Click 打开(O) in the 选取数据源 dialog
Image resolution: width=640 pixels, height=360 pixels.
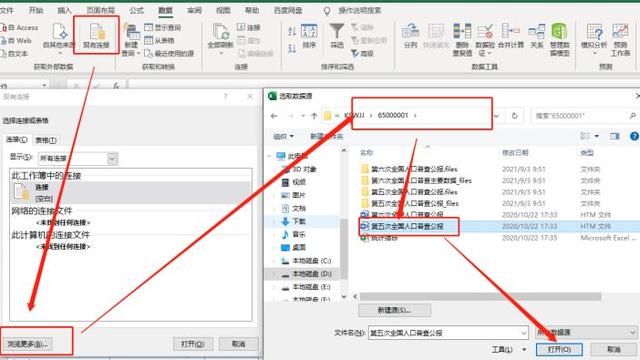pyautogui.click(x=559, y=349)
